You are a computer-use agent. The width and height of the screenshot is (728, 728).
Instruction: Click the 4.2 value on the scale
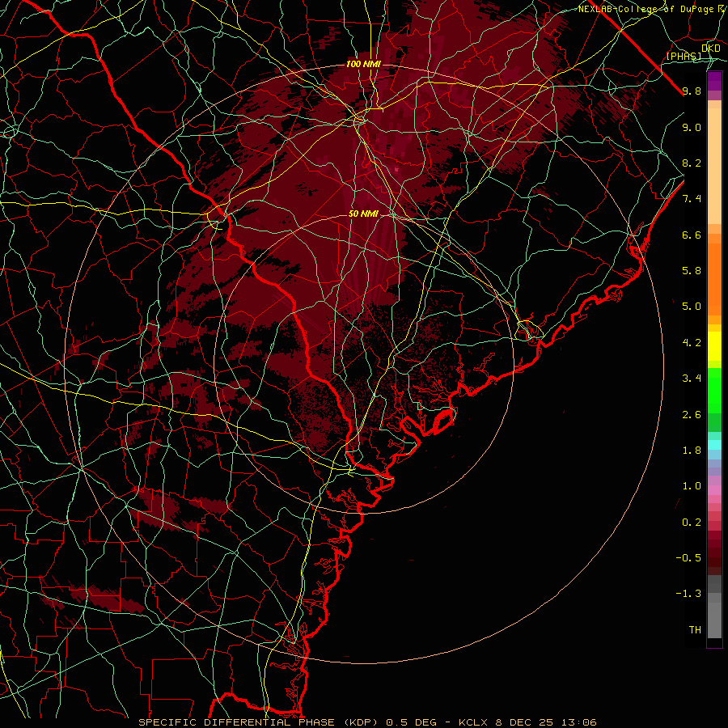click(x=692, y=343)
